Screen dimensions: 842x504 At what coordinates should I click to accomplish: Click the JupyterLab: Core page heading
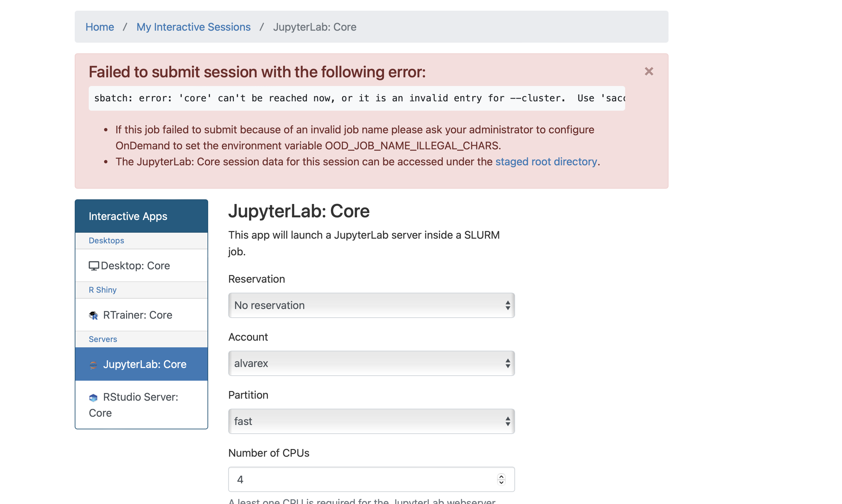click(x=299, y=211)
